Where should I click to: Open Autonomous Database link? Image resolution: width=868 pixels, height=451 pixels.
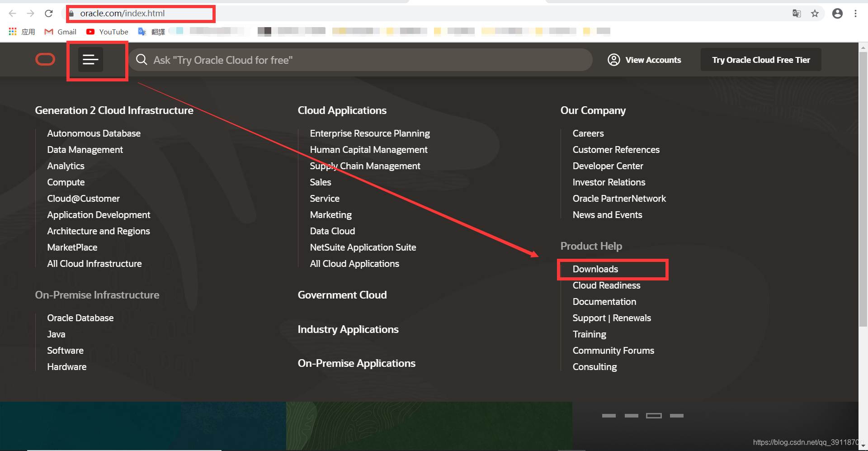(94, 133)
